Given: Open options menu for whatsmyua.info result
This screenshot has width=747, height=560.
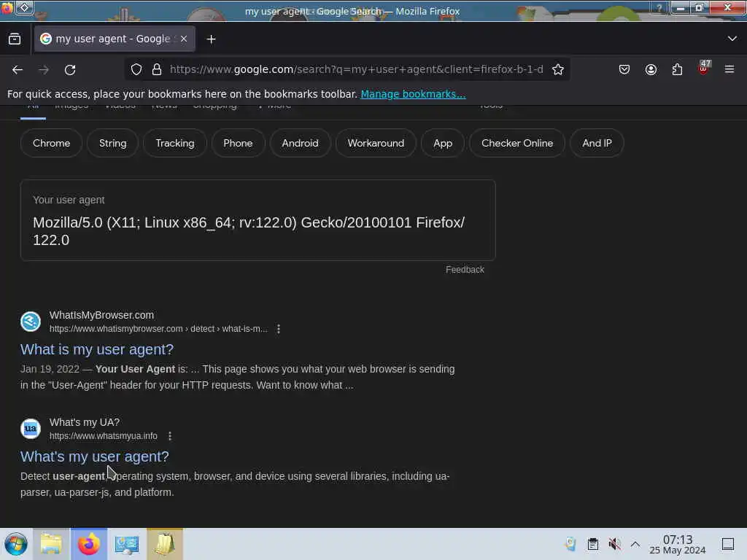Looking at the screenshot, I should 170,436.
